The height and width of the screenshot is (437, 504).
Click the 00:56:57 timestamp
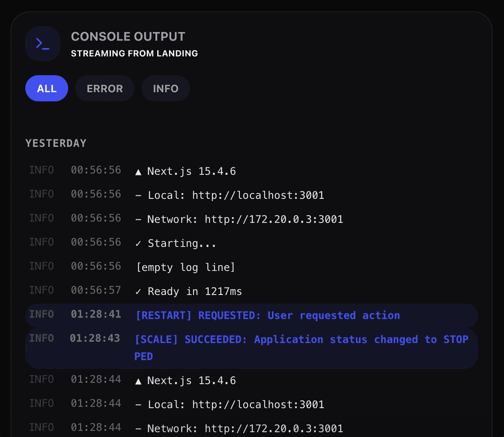[x=96, y=290]
